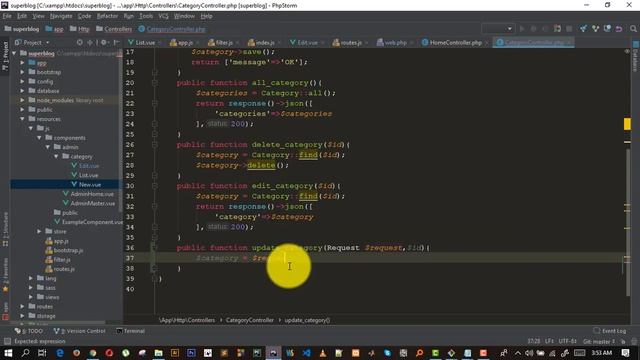640x360 pixels.
Task: Click the Git master branch widget
Action: [599, 341]
